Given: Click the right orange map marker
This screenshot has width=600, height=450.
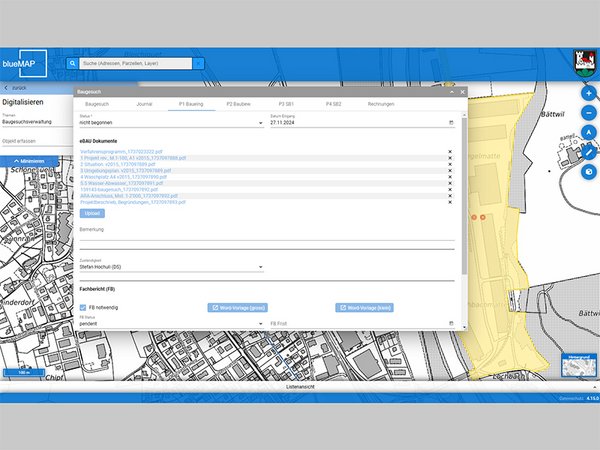Looking at the screenshot, I should (x=483, y=217).
